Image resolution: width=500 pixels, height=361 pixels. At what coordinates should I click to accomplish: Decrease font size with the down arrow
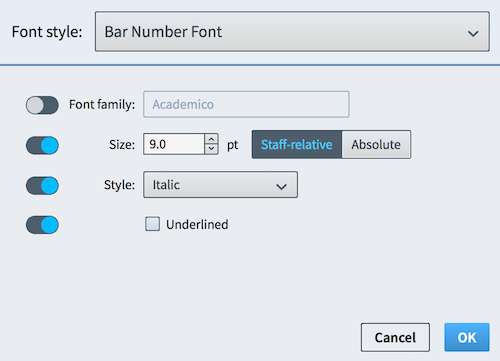click(211, 149)
